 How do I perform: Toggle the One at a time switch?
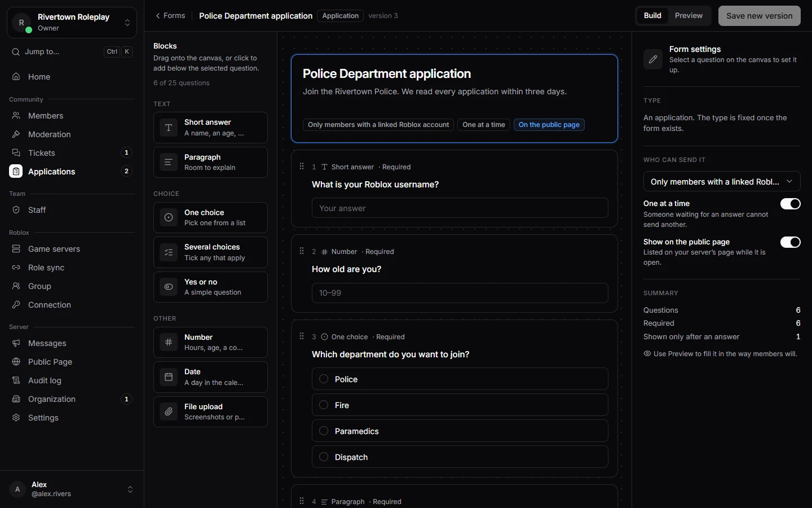click(790, 204)
